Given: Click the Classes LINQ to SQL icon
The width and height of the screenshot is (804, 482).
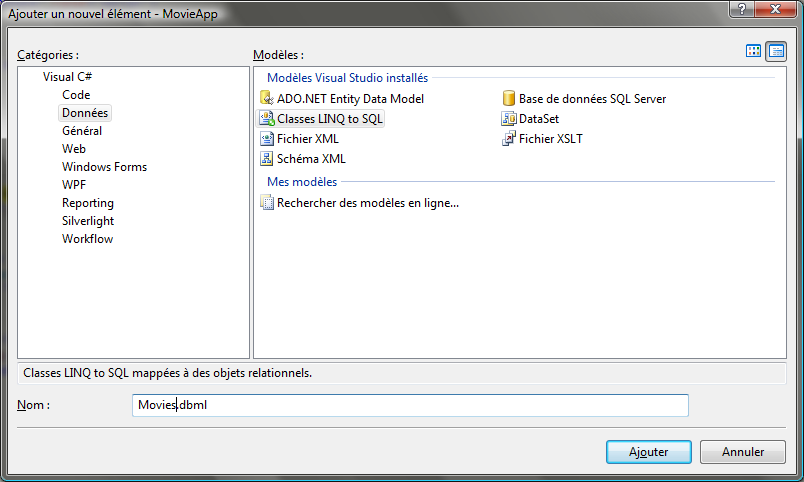Looking at the screenshot, I should 267,119.
